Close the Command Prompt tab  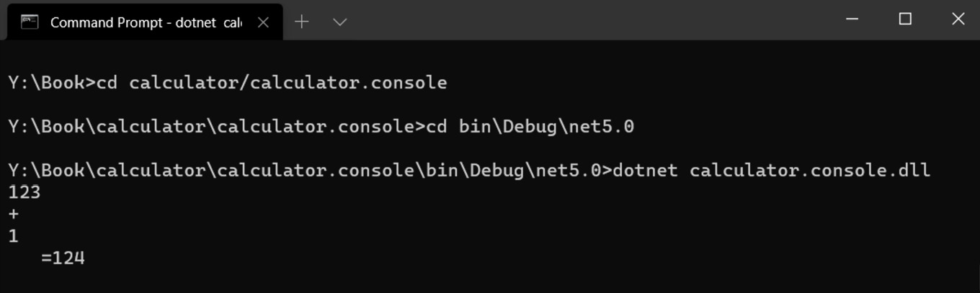tap(263, 22)
